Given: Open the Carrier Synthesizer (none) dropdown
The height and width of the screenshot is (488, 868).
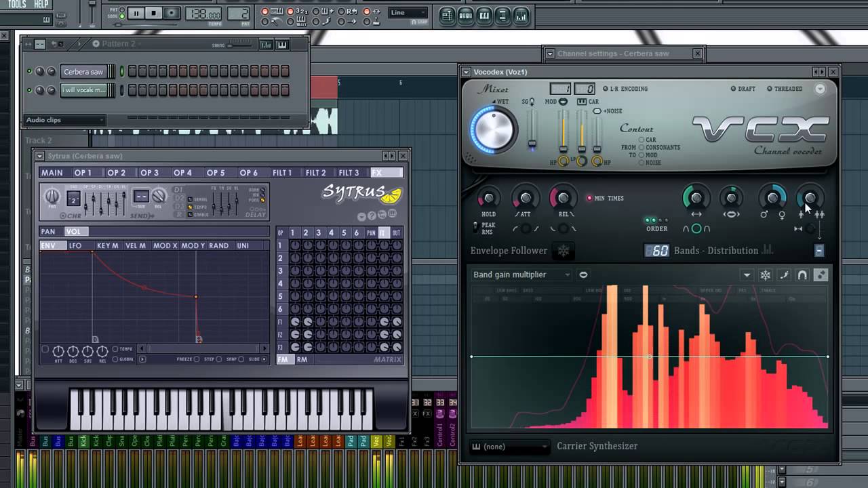Looking at the screenshot, I should click(510, 447).
